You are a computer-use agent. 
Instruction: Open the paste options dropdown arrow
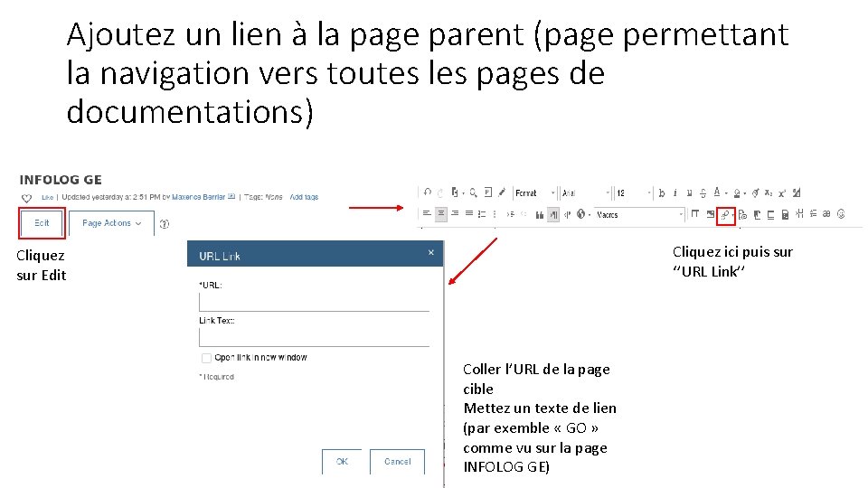click(x=463, y=193)
